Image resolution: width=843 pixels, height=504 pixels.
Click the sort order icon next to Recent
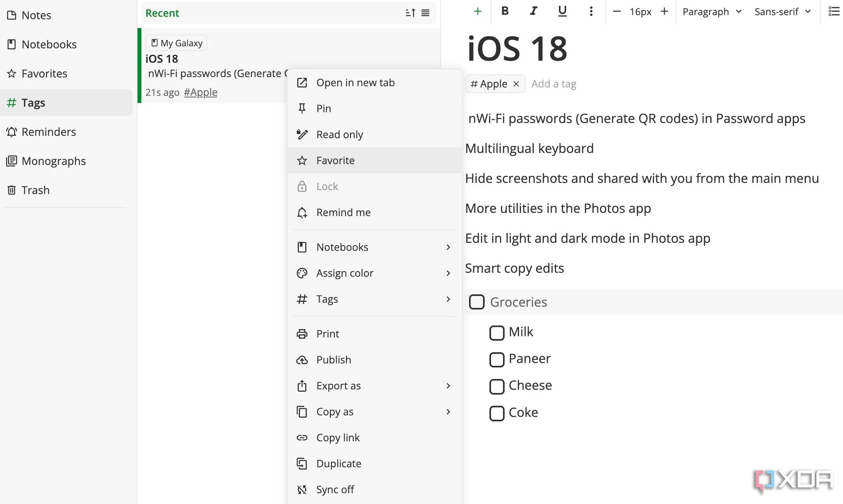click(410, 13)
